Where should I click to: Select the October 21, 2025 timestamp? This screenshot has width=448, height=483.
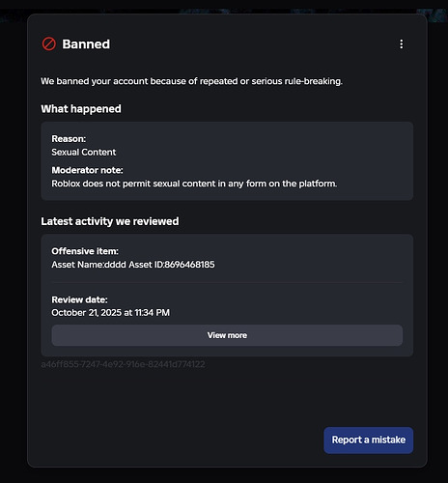110,313
